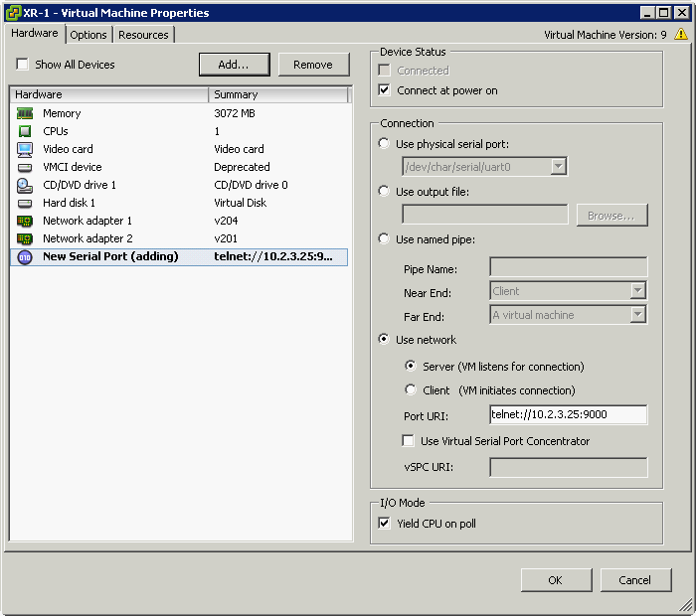
Task: Click the Remove button
Action: tap(313, 65)
